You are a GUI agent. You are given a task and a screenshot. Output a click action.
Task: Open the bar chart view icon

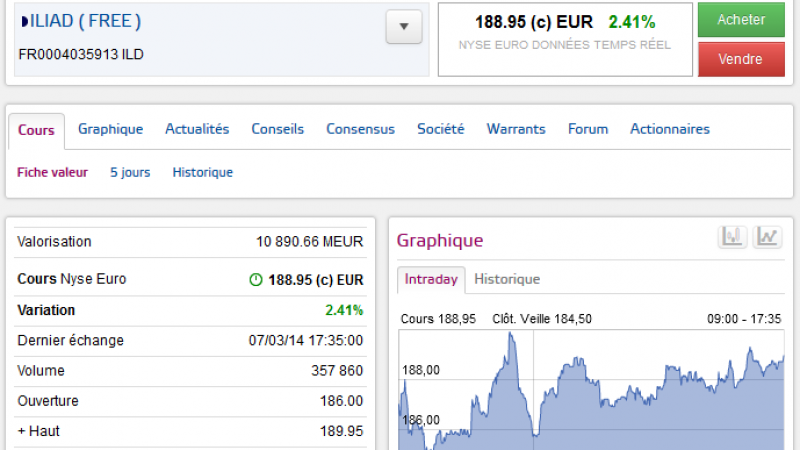[x=733, y=237]
